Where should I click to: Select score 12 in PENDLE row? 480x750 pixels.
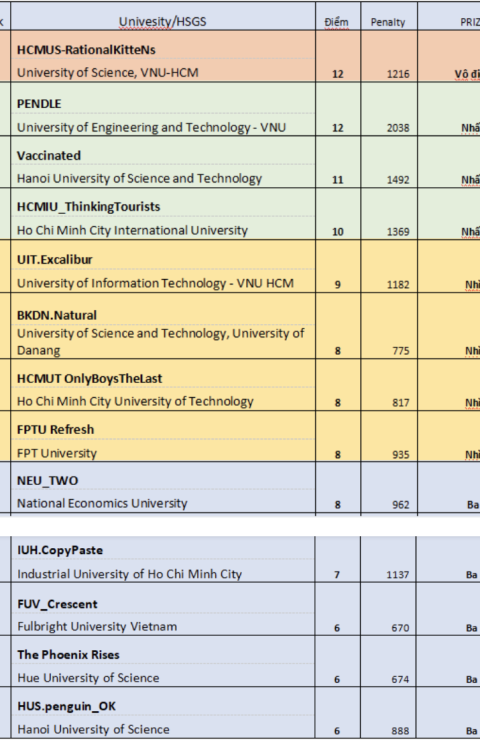coord(338,128)
